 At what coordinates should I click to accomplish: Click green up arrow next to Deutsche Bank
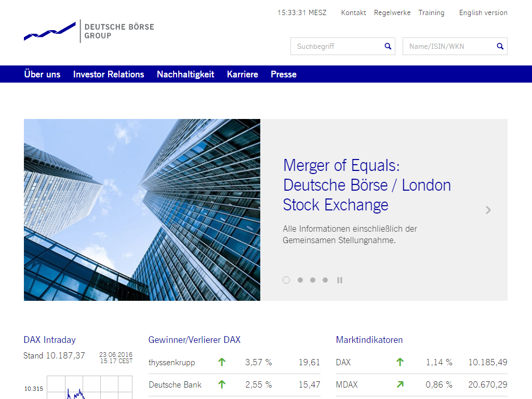pos(222,384)
